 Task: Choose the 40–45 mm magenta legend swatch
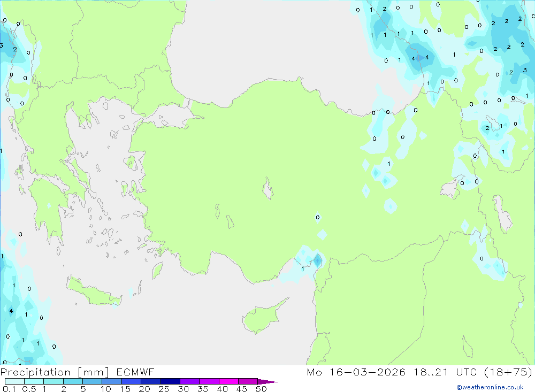pos(228,381)
